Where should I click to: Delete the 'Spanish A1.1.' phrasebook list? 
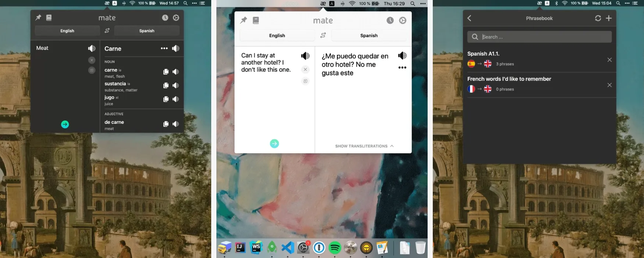pyautogui.click(x=609, y=60)
